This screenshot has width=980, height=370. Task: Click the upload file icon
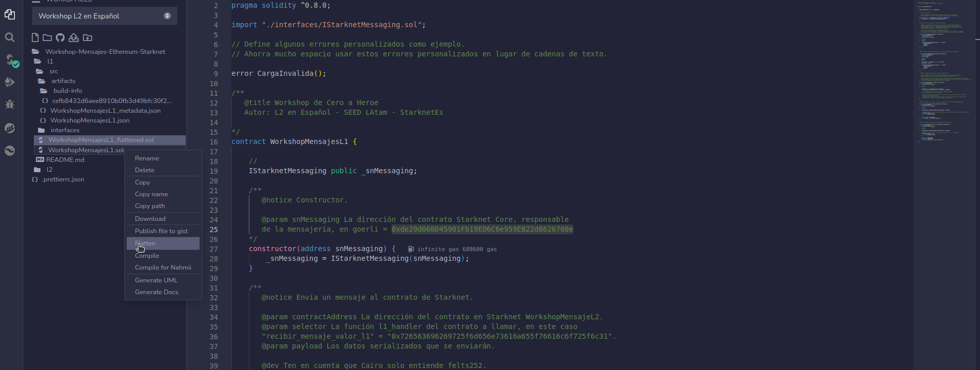[x=74, y=37]
